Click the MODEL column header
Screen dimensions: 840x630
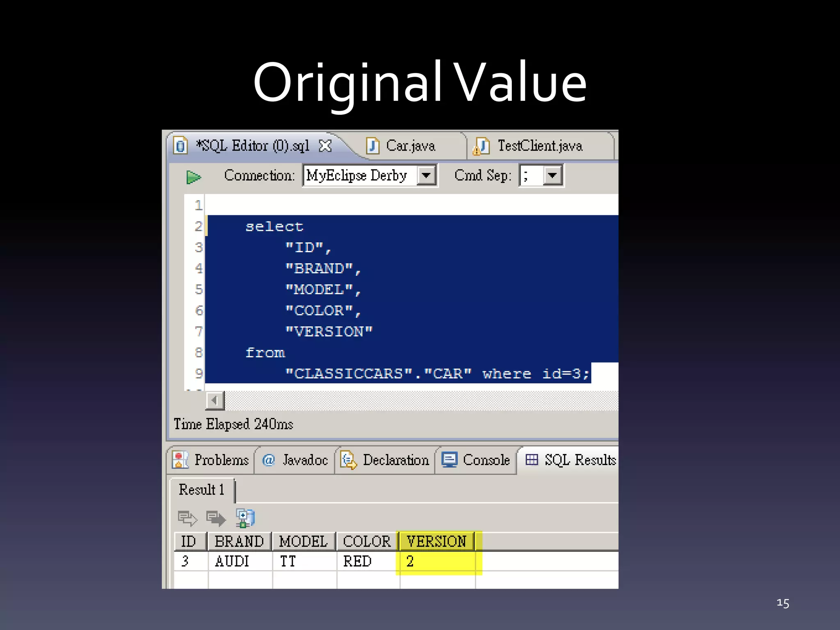304,541
